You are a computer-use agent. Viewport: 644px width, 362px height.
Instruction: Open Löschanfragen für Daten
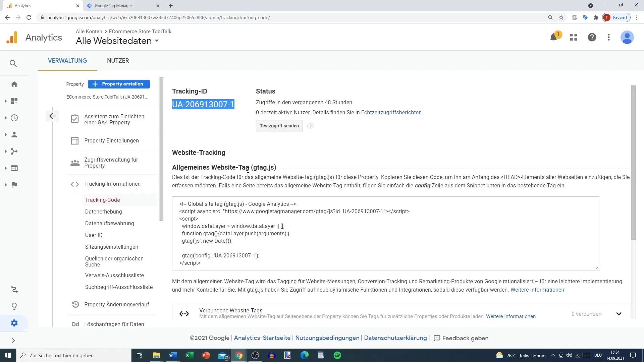pyautogui.click(x=114, y=324)
